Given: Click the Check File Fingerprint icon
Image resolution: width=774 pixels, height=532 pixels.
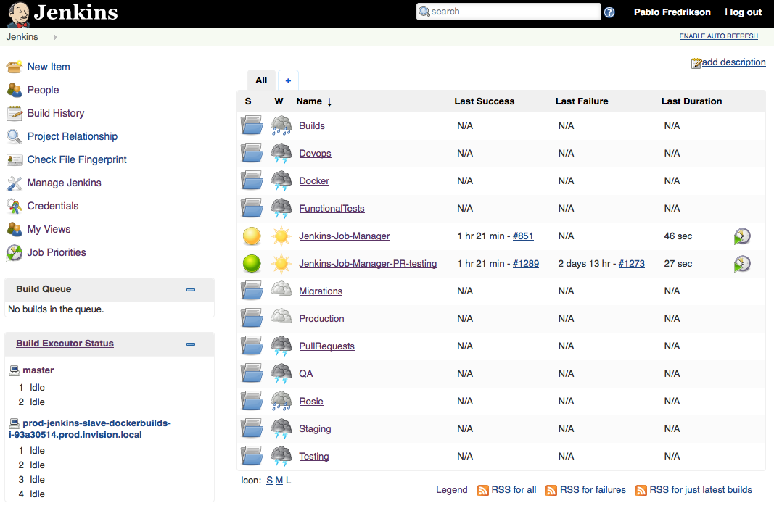Looking at the screenshot, I should coord(15,159).
